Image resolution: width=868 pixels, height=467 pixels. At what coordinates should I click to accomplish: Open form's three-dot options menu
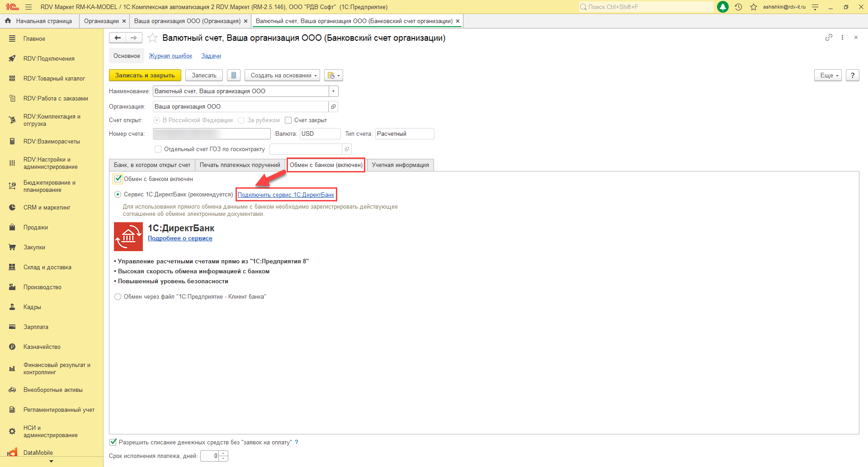click(842, 38)
